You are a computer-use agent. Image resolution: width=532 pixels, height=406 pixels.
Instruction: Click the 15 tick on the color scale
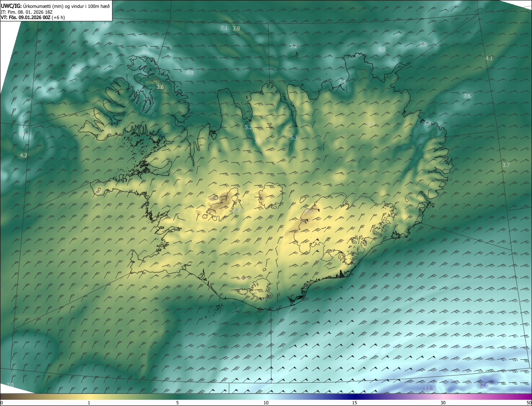(x=355, y=403)
